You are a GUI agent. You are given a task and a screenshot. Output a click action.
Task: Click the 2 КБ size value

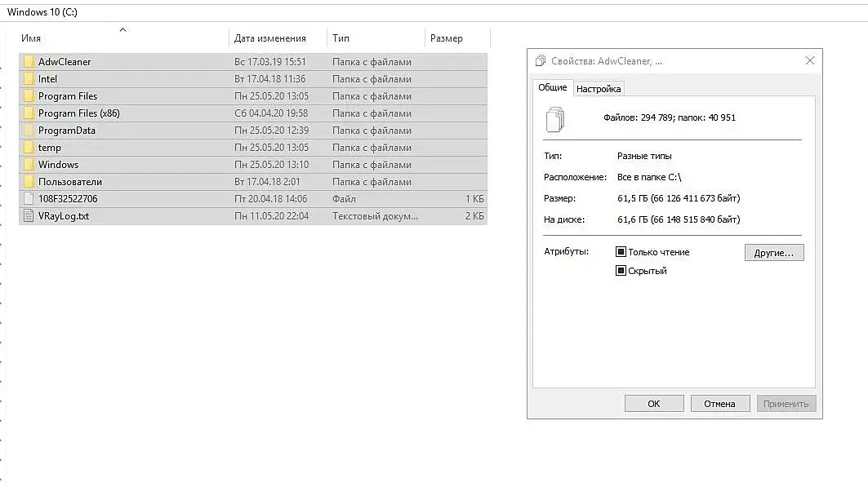pos(474,215)
